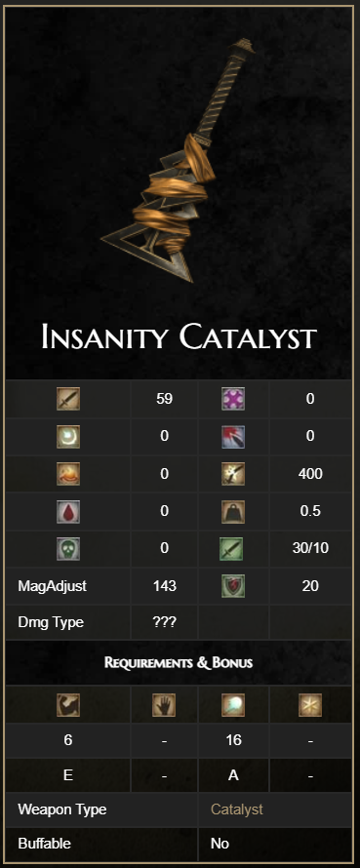Click the strength requirement arm icon

coord(68,705)
